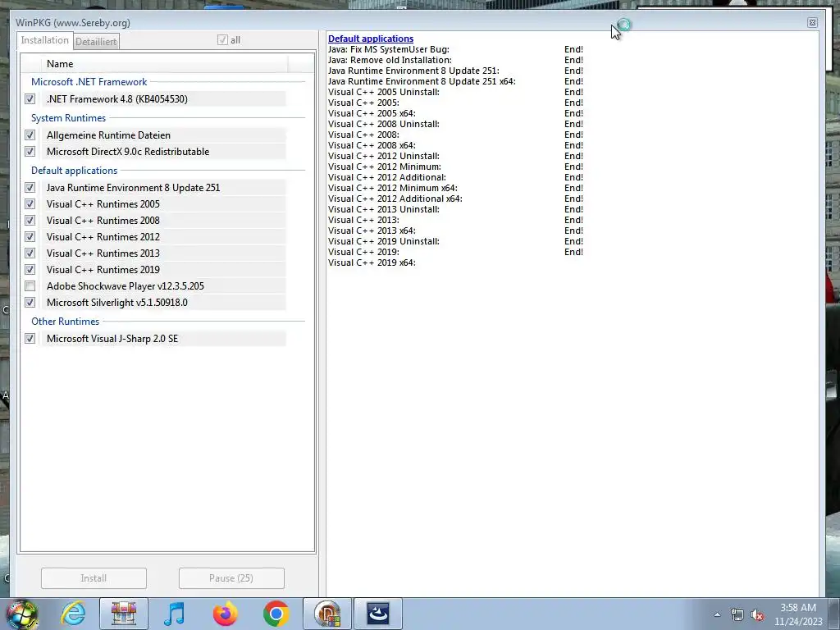Click the Install button
This screenshot has height=630, width=840.
coord(94,578)
